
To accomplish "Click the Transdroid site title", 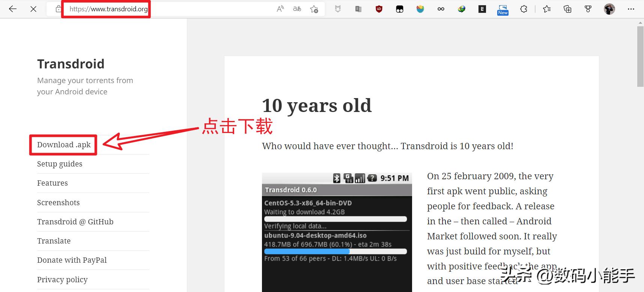I will click(x=71, y=64).
